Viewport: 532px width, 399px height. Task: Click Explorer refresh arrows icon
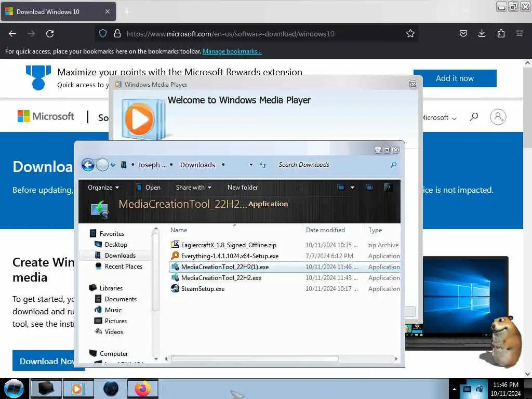tap(262, 165)
